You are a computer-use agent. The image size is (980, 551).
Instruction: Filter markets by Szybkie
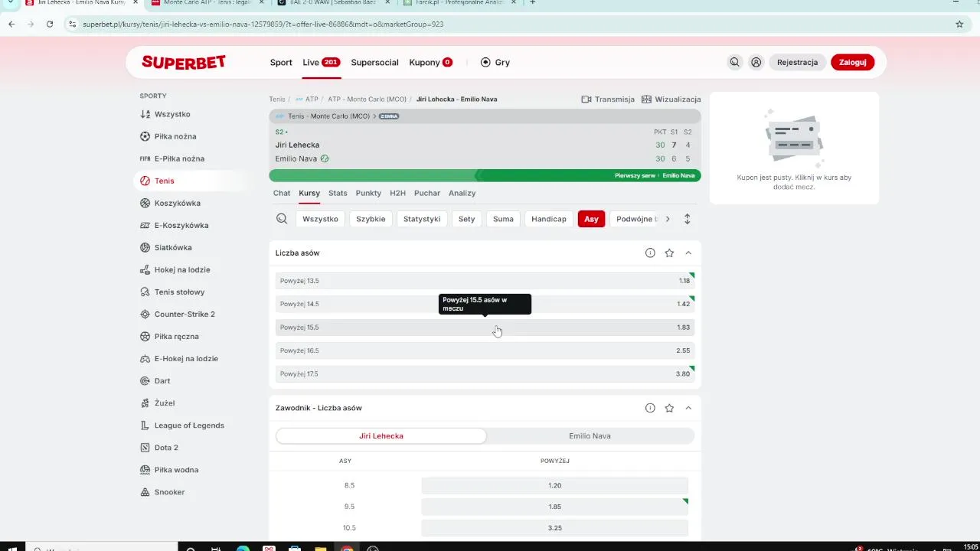pyautogui.click(x=371, y=219)
